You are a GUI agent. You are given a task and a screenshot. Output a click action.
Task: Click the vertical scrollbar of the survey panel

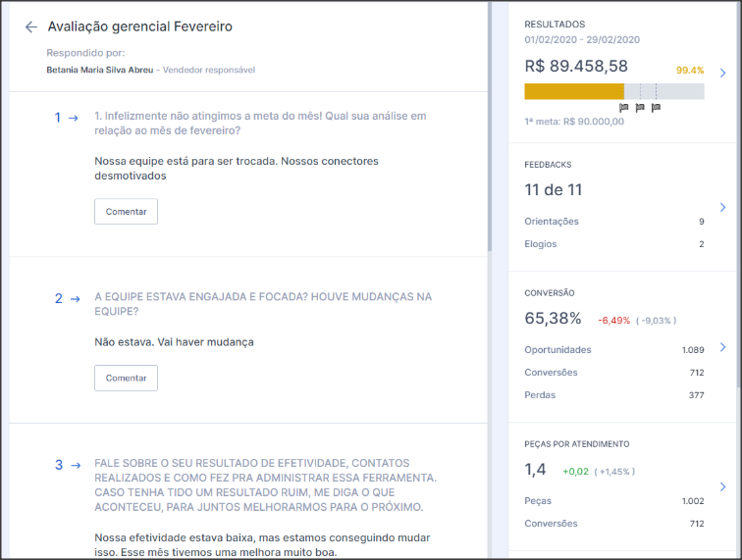(490, 127)
